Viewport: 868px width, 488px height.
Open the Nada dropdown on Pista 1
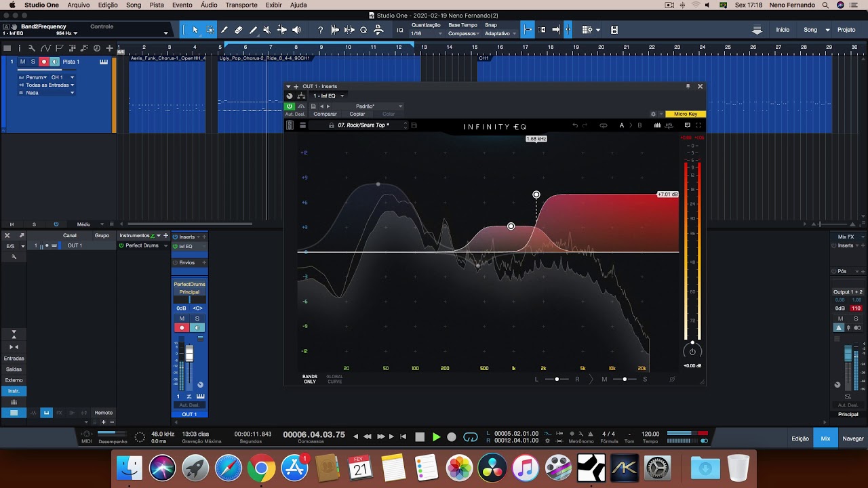(47, 92)
